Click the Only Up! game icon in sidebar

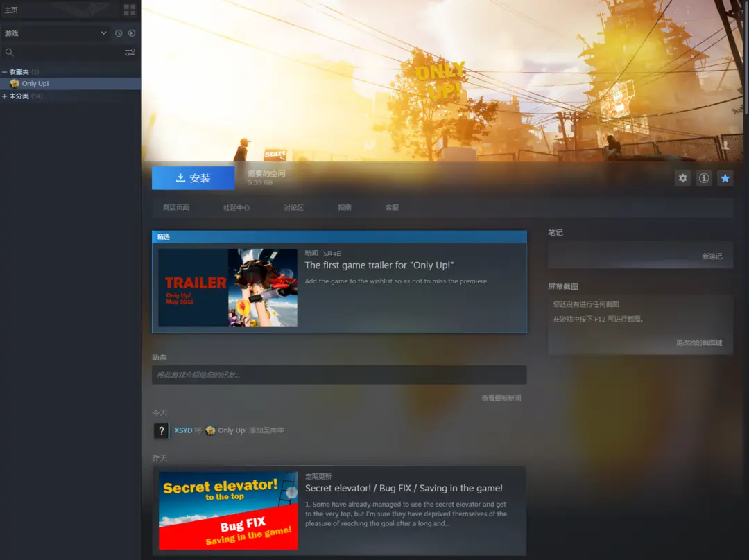[x=15, y=84]
